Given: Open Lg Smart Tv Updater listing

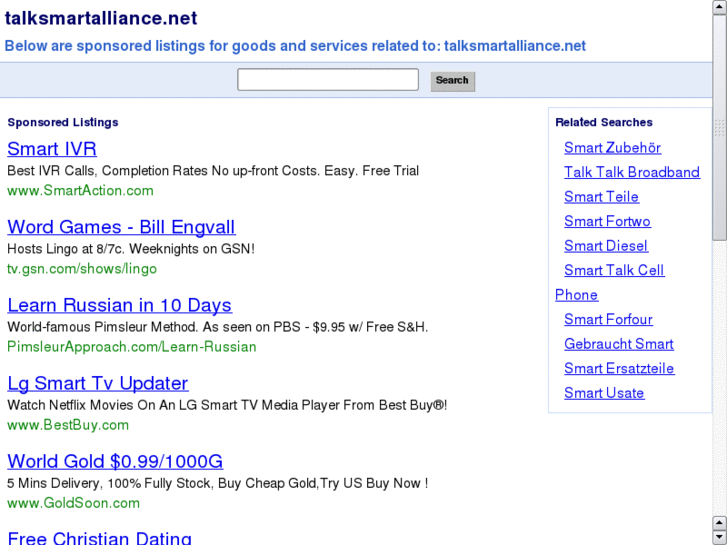Looking at the screenshot, I should (98, 383).
